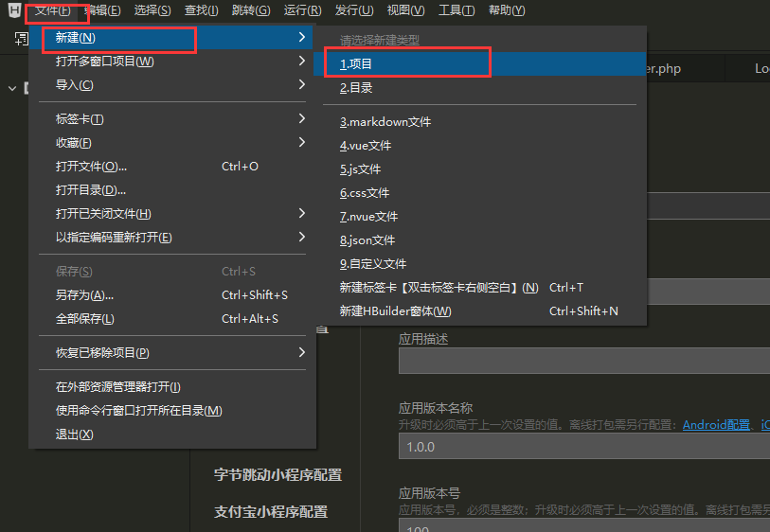Switch to the tab ending in er.php

[x=685, y=69]
